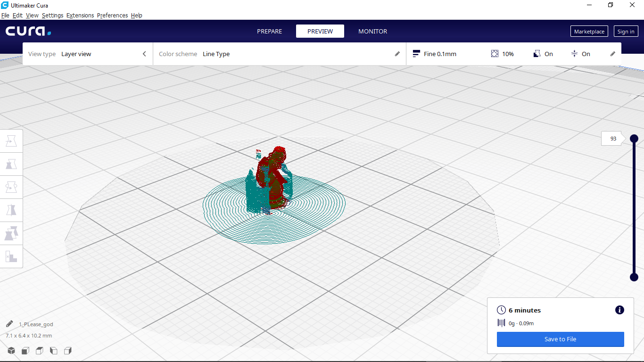This screenshot has width=644, height=362.
Task: Switch to the PREPARE tab
Action: [269, 31]
